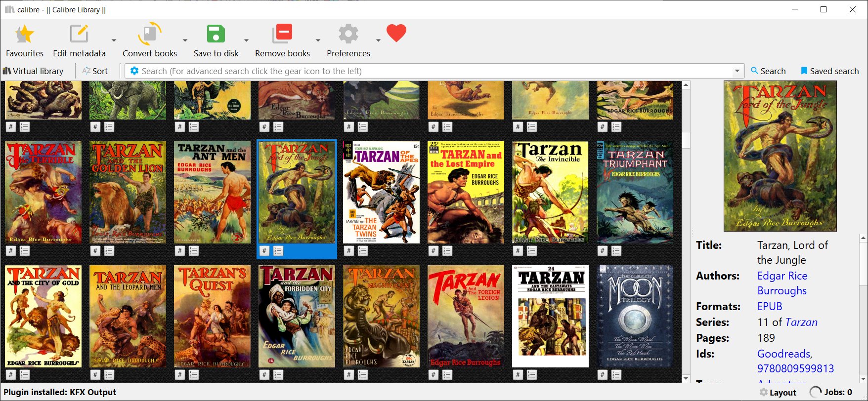Screen dimensions: 868x401
Task: Click list icon under Tarzan Triumphant
Action: click(616, 251)
